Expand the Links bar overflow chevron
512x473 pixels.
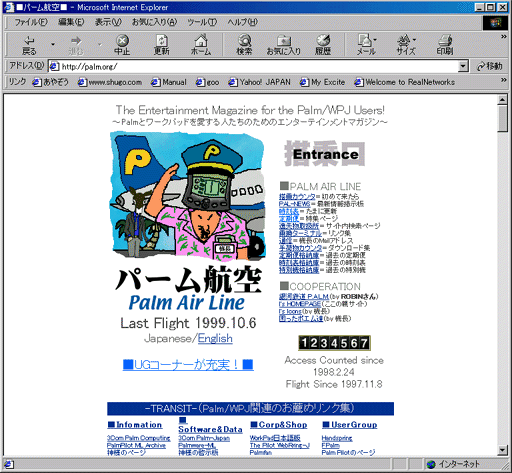tap(503, 80)
